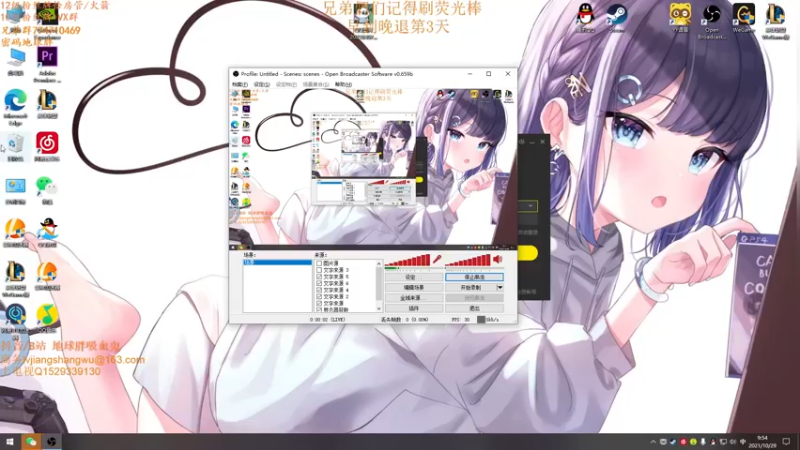This screenshot has width=800, height=450.
Task: Click yellow button in dark background window
Action: coord(527,253)
